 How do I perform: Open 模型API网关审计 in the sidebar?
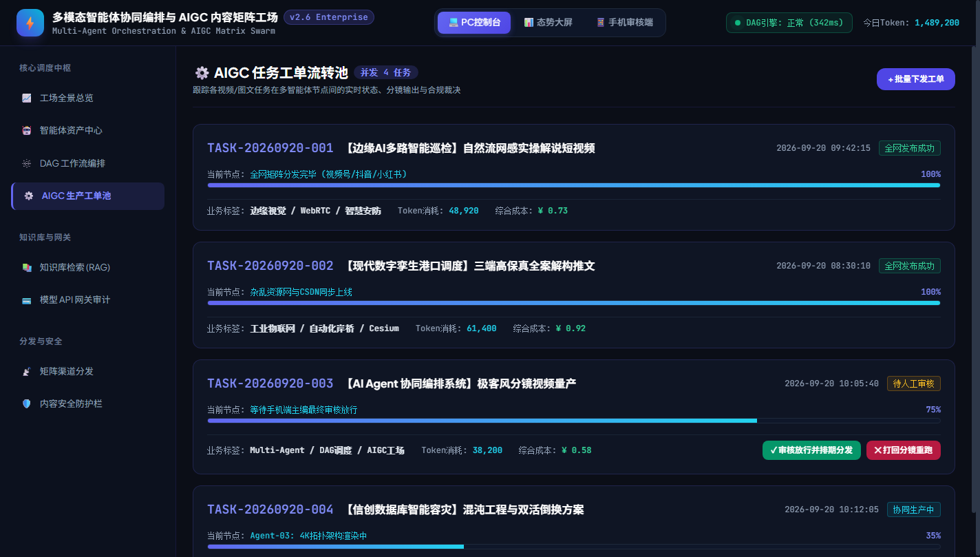(x=88, y=299)
